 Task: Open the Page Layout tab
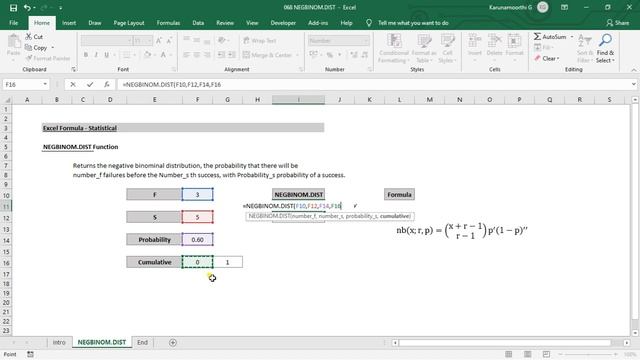pyautogui.click(x=129, y=23)
